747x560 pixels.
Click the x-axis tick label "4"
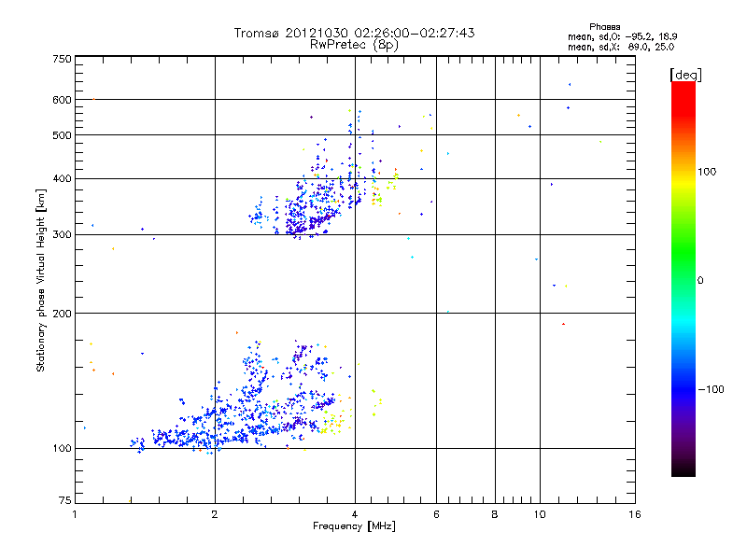tap(355, 514)
